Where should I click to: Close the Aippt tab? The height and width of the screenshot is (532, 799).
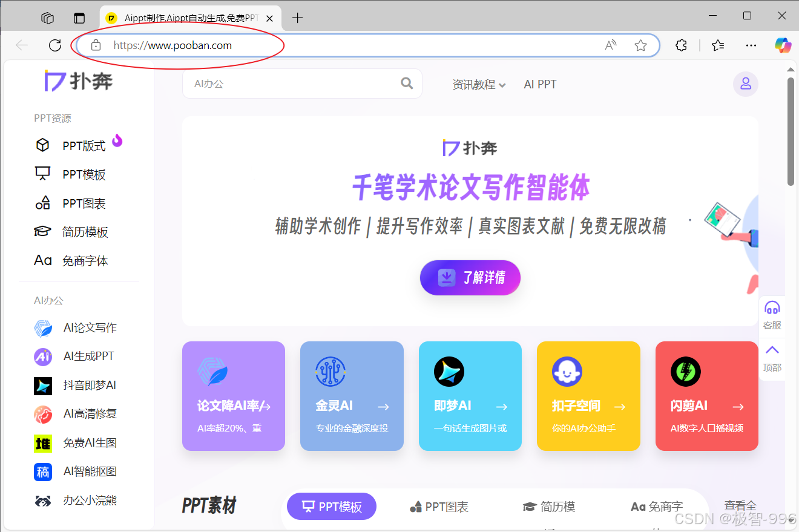click(x=269, y=18)
